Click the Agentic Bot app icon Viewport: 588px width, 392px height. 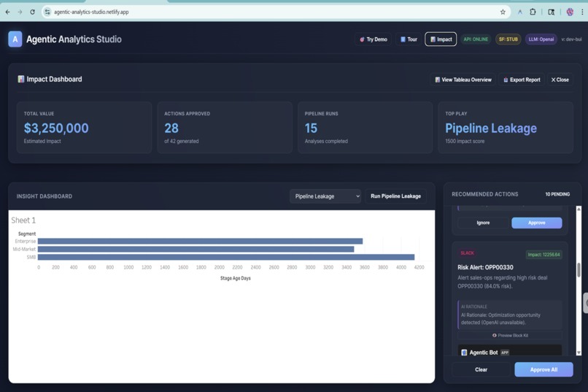pos(464,353)
